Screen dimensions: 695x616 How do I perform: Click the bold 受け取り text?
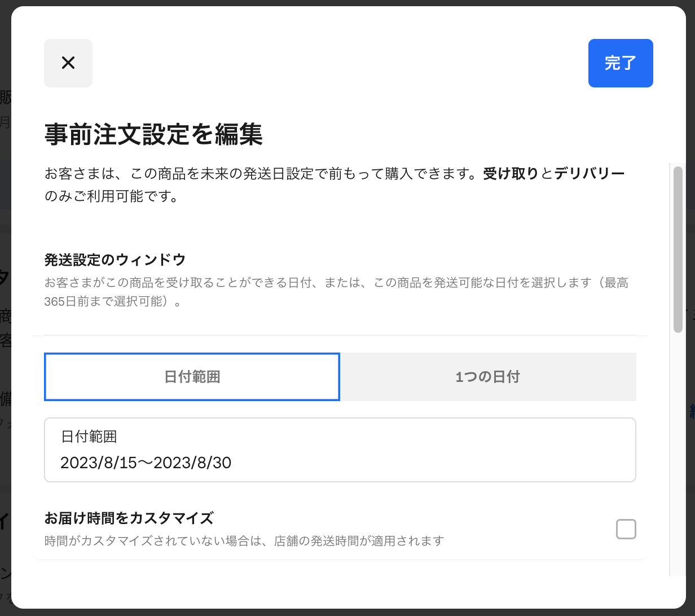pyautogui.click(x=511, y=173)
